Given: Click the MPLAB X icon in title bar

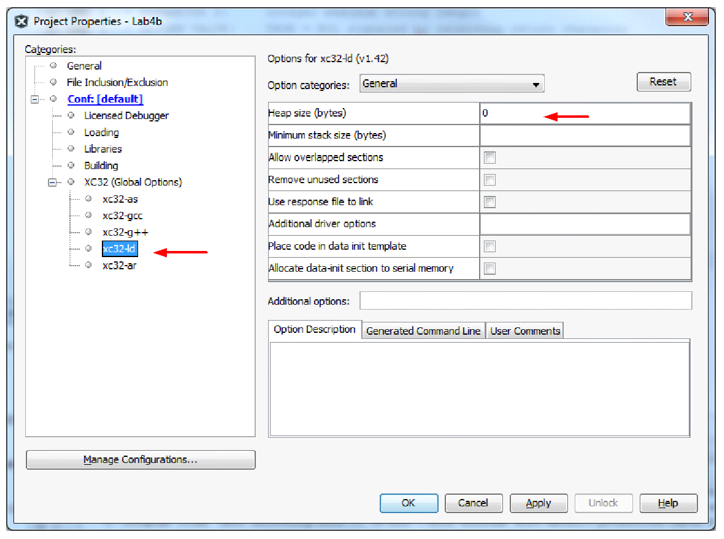Looking at the screenshot, I should [x=21, y=21].
